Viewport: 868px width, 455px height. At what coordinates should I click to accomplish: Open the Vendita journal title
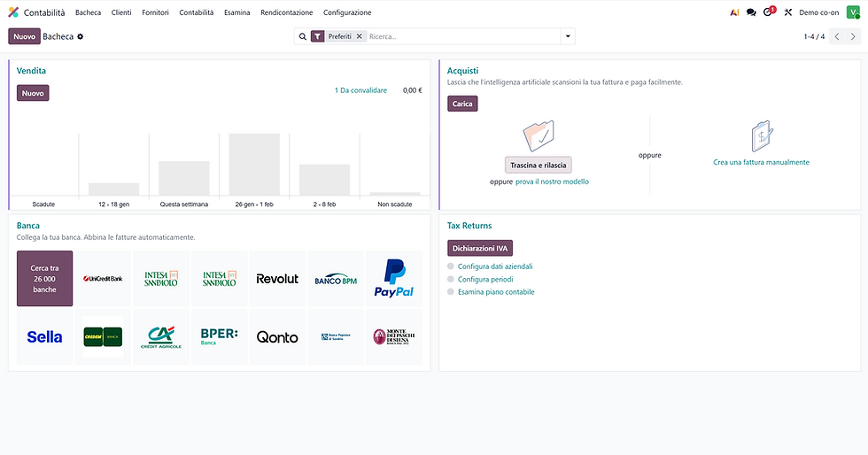[31, 71]
